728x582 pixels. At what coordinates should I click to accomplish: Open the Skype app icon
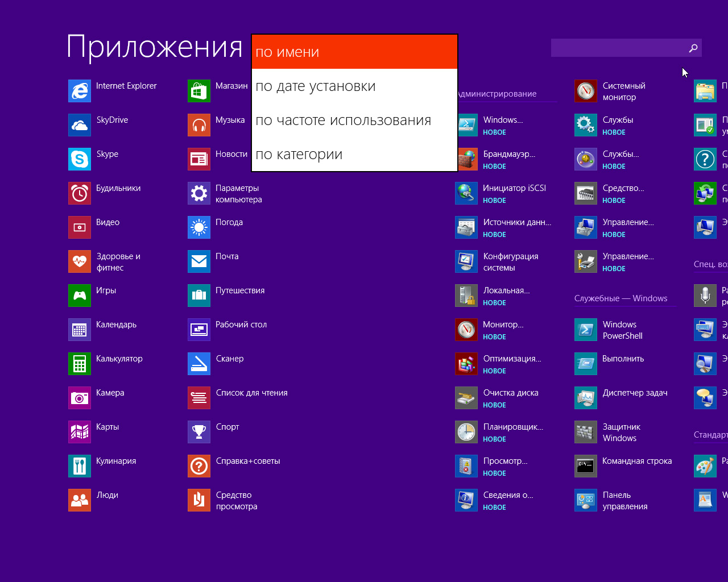[x=80, y=159]
